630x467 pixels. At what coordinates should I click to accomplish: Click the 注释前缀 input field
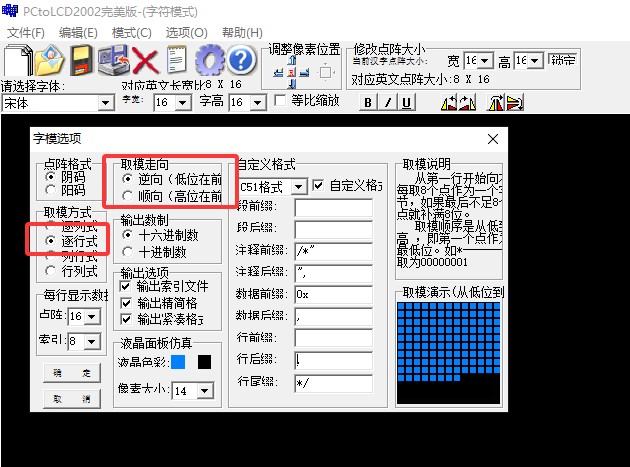(x=333, y=252)
